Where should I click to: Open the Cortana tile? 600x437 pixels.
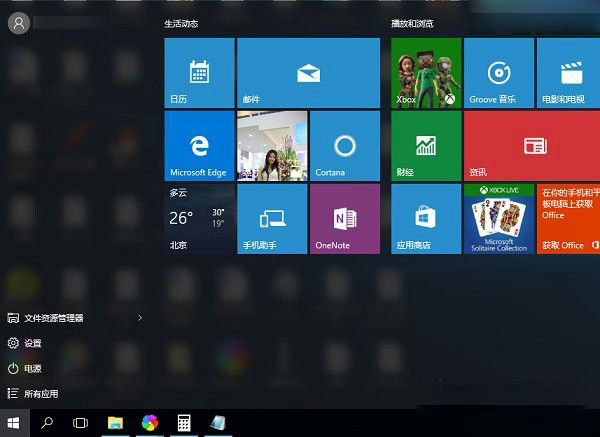tap(345, 146)
